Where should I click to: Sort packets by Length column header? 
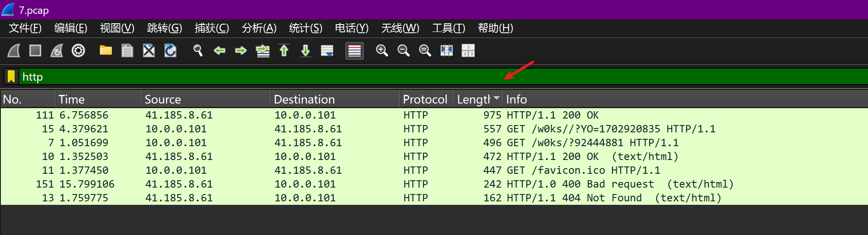click(x=473, y=100)
